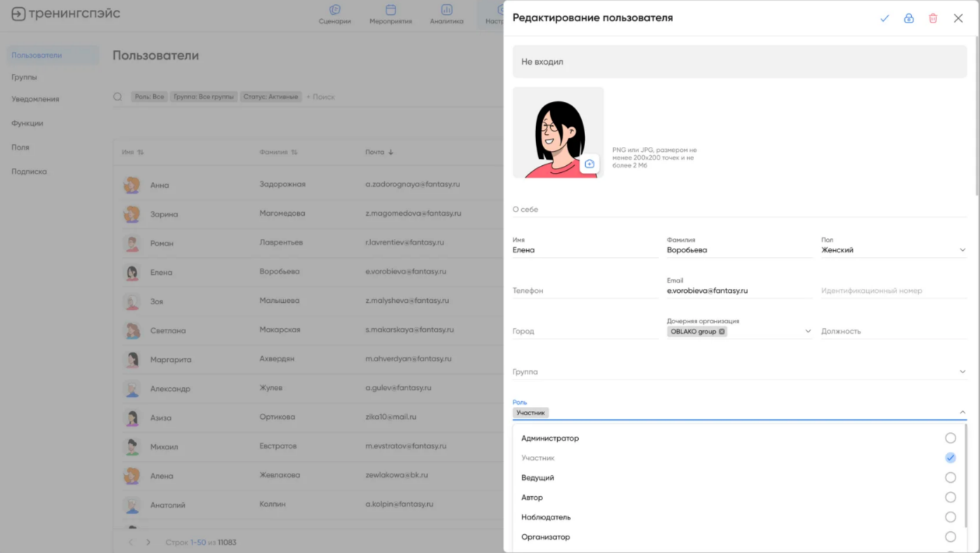This screenshot has height=553, width=980.
Task: Open Сценарии from the top navigation
Action: tap(335, 14)
